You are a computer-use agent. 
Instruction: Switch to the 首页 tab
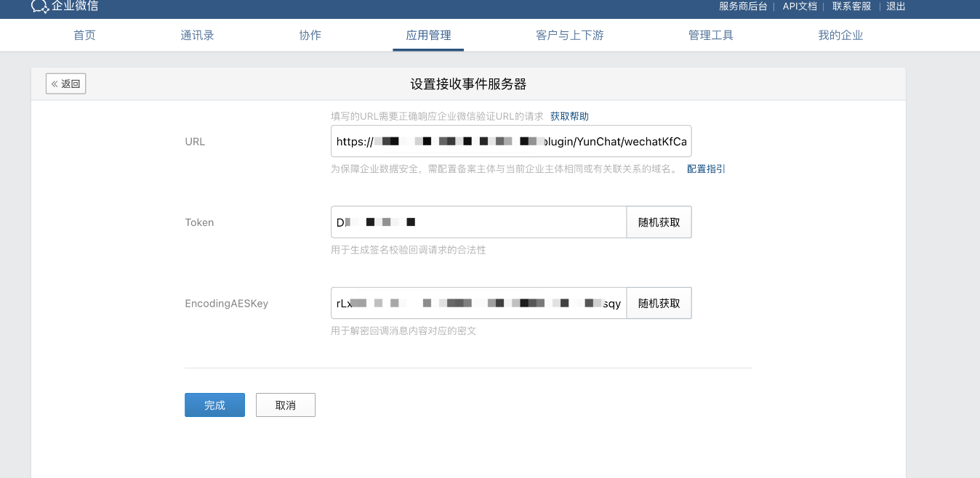tap(84, 36)
